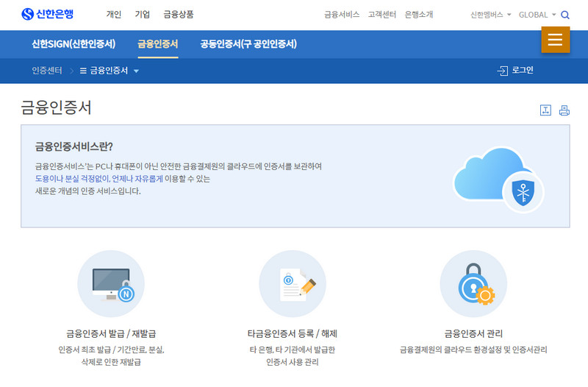Click description 금융결제원의 클라우드 환경설정 및 인증서관리
This screenshot has height=387, width=588.
473,349
